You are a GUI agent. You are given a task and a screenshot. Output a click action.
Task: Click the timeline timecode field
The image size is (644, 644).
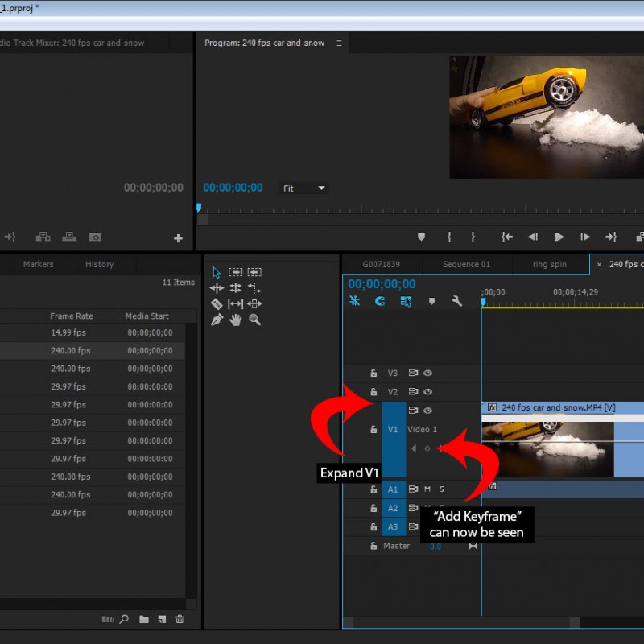tap(382, 284)
